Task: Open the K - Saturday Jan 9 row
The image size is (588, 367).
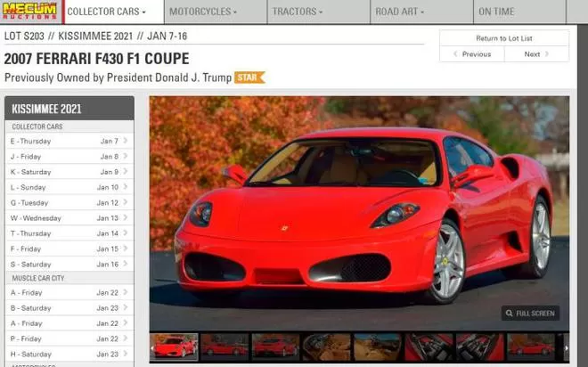Action: point(69,172)
